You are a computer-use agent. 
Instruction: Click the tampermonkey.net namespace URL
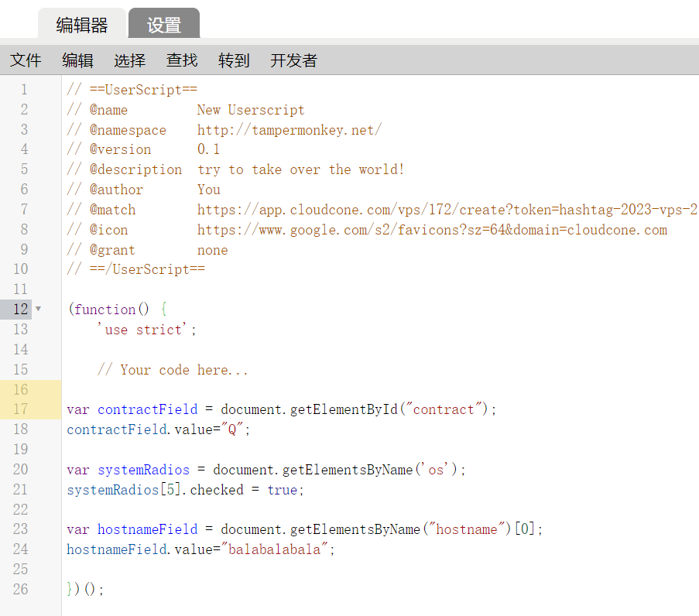(x=289, y=130)
